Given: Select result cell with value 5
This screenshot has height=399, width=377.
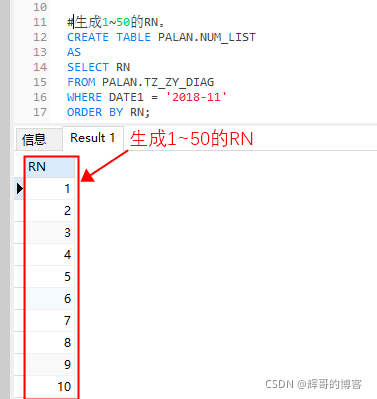Looking at the screenshot, I should tap(50, 277).
